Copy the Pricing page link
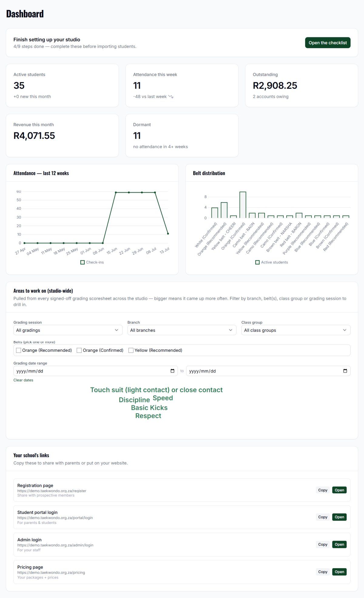The image size is (364, 598). point(323,572)
